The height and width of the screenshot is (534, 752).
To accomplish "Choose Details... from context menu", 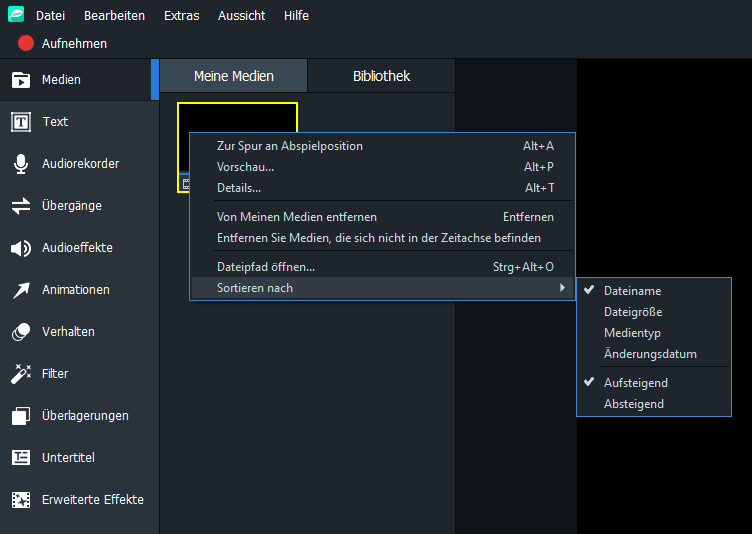I will coord(383,188).
